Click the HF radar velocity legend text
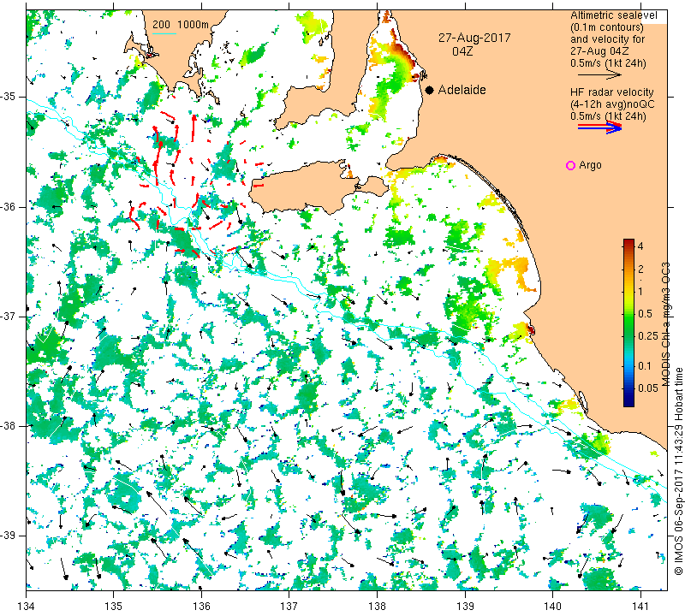 point(612,92)
